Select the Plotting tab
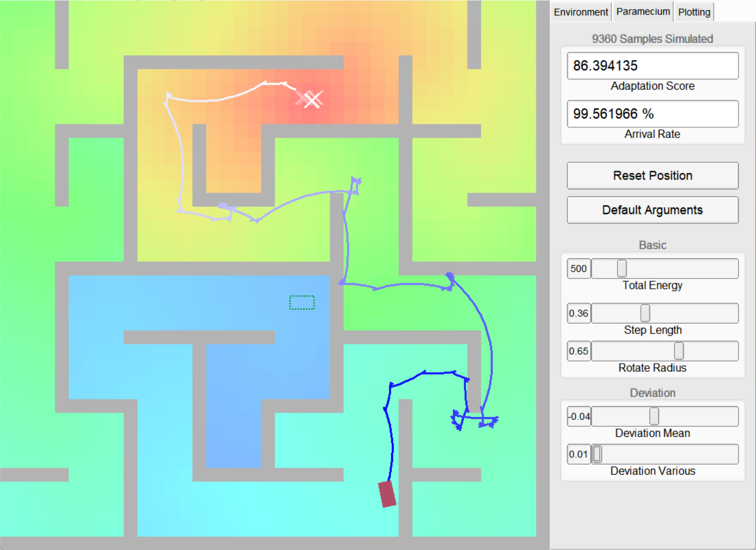The height and width of the screenshot is (550, 756). [x=694, y=12]
